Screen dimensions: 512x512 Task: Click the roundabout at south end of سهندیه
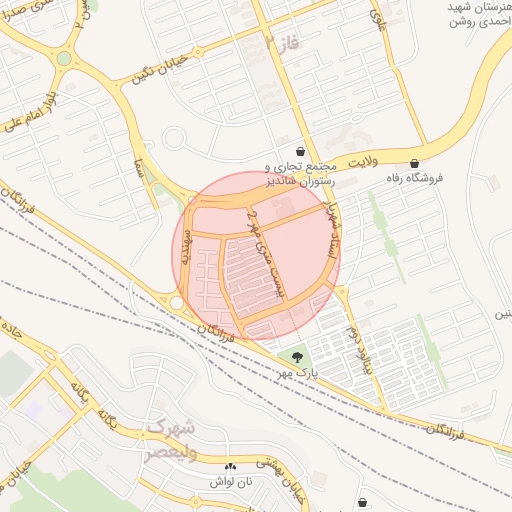176,303
